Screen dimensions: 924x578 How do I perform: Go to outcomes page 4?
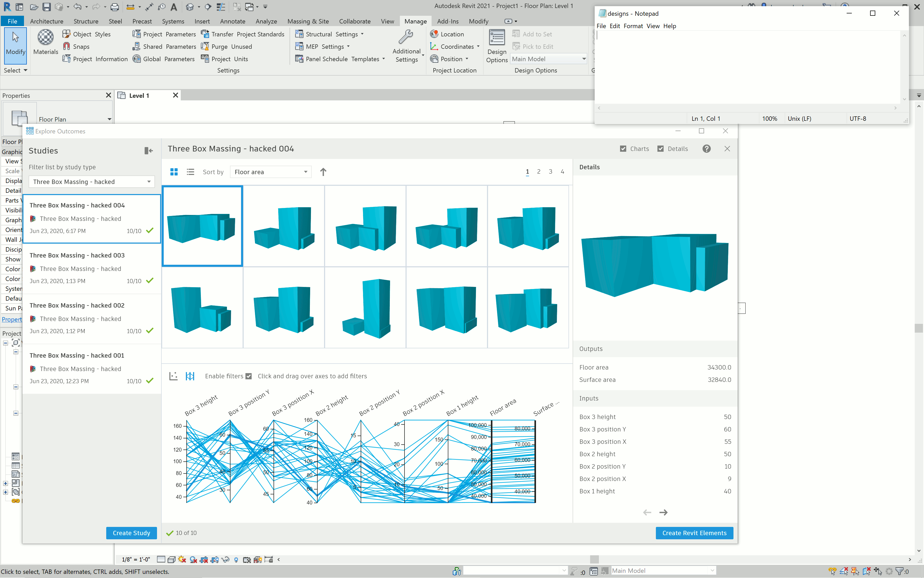pos(563,172)
